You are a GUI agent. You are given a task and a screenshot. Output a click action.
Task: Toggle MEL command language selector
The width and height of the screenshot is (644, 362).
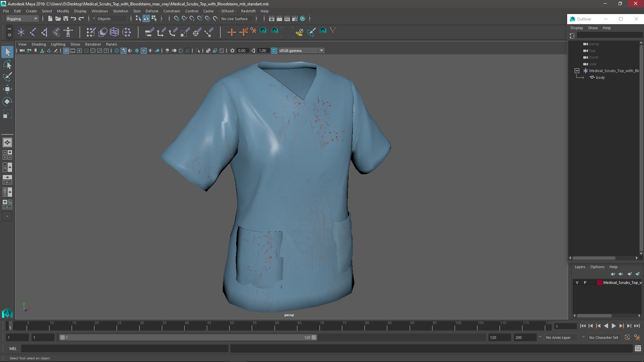(13, 349)
